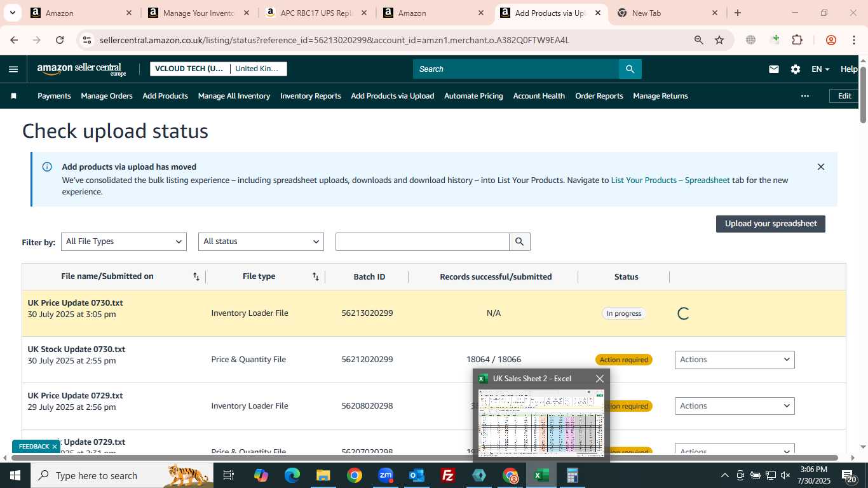Dismiss the info banner with X
The width and height of the screenshot is (868, 488).
pyautogui.click(x=820, y=166)
